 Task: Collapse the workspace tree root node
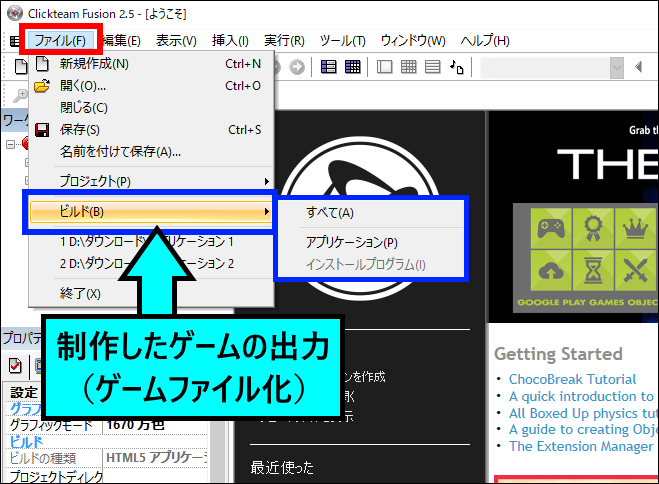pos(11,145)
